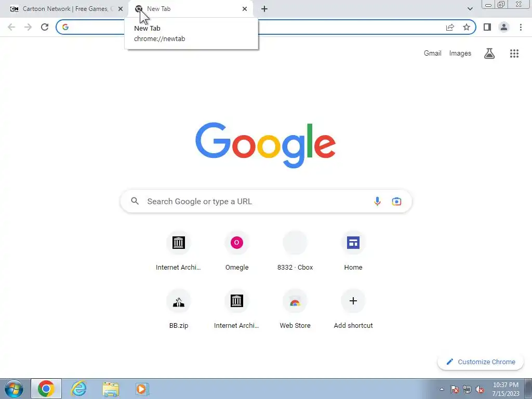The height and width of the screenshot is (399, 532).
Task: Click the taskbar clock showing 10:37 PM
Action: coord(506,389)
